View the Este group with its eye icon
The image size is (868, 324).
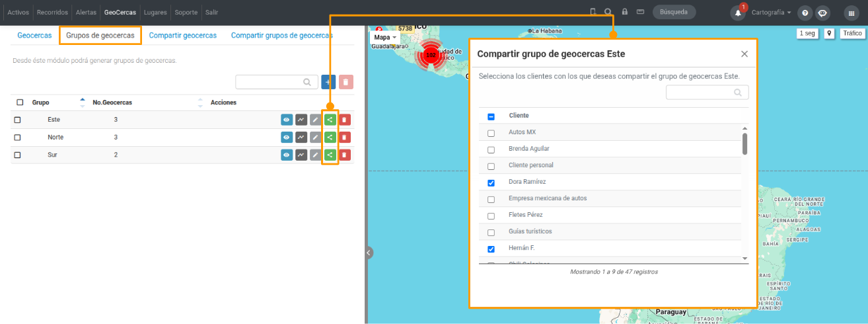tap(287, 120)
